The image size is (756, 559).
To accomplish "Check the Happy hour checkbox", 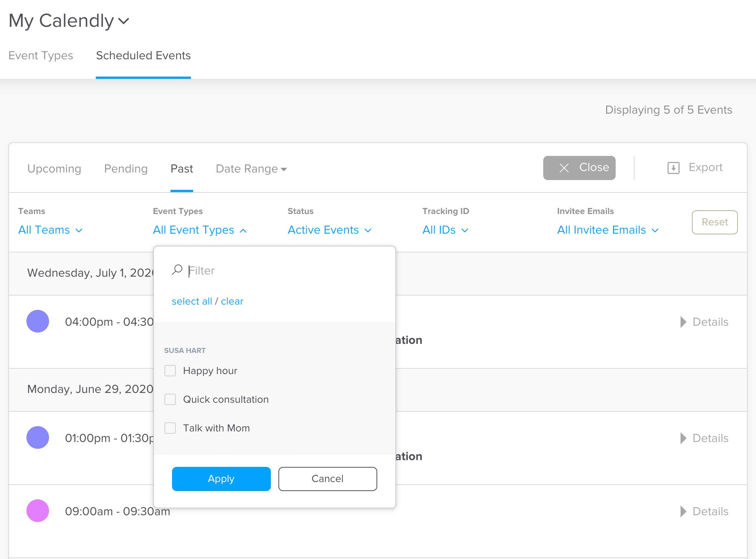I will click(170, 371).
